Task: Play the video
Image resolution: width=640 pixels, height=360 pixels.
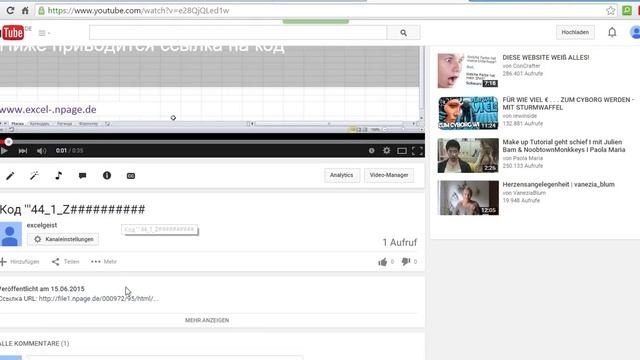Action: 4,151
